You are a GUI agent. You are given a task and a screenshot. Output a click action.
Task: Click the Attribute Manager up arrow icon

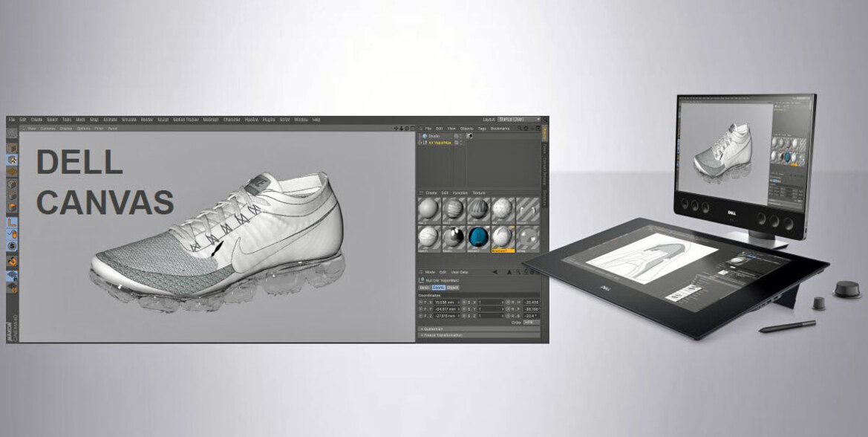(509, 272)
